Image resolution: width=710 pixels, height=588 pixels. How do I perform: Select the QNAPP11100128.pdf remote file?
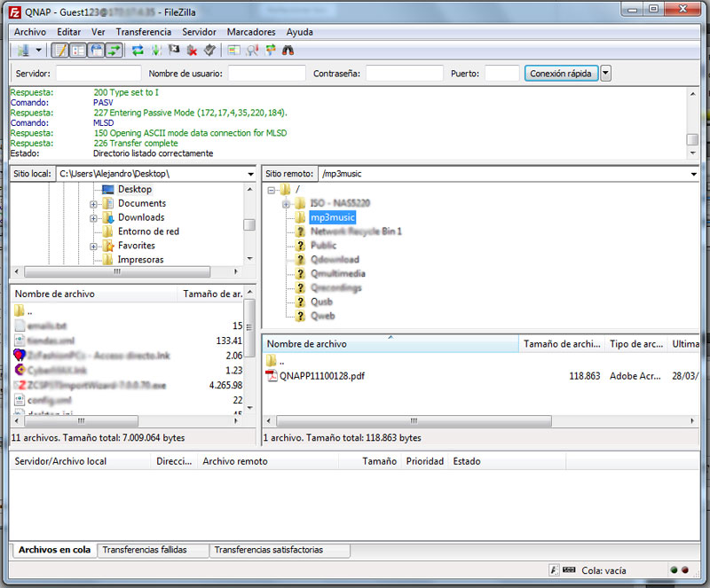[321, 376]
